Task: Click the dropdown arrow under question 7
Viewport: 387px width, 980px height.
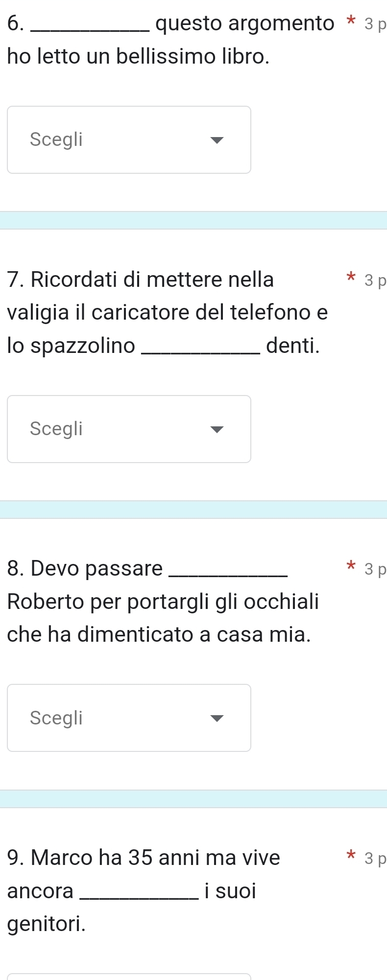Action: tap(216, 429)
